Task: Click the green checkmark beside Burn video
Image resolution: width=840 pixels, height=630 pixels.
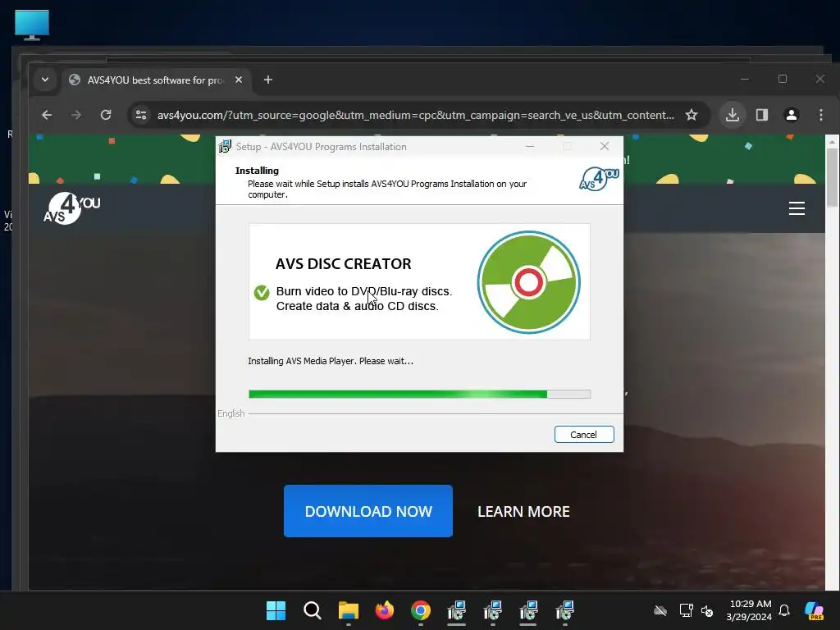Action: coord(262,293)
